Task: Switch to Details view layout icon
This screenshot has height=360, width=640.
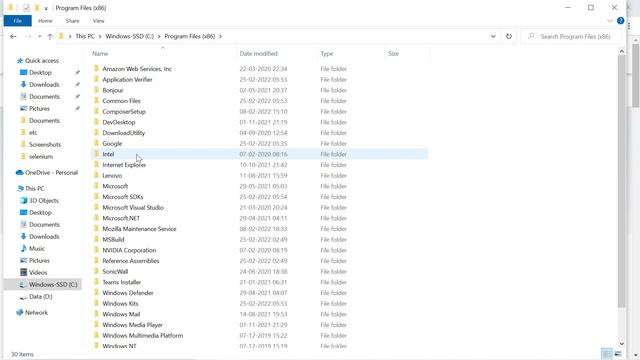Action: click(x=607, y=353)
